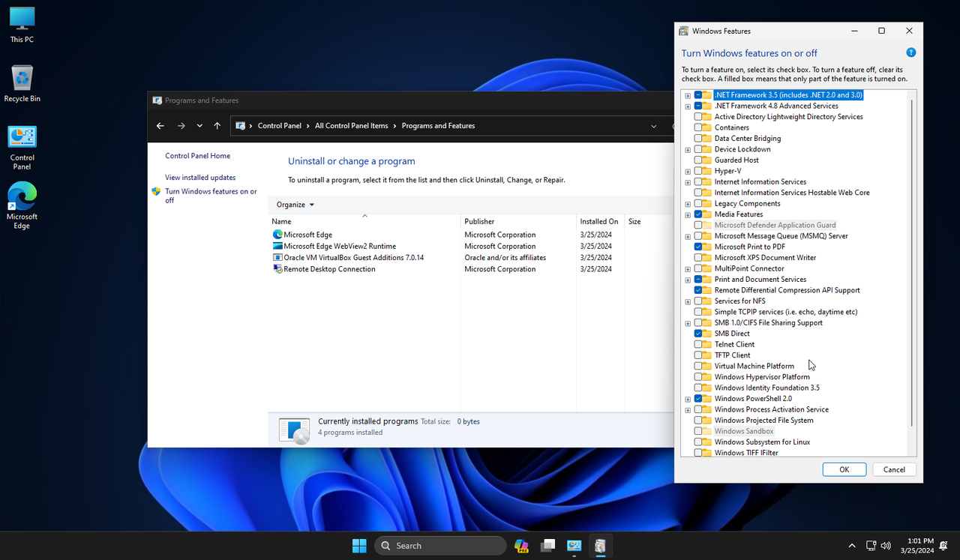Open Task View on the taskbar
This screenshot has height=560, width=960.
pos(548,546)
